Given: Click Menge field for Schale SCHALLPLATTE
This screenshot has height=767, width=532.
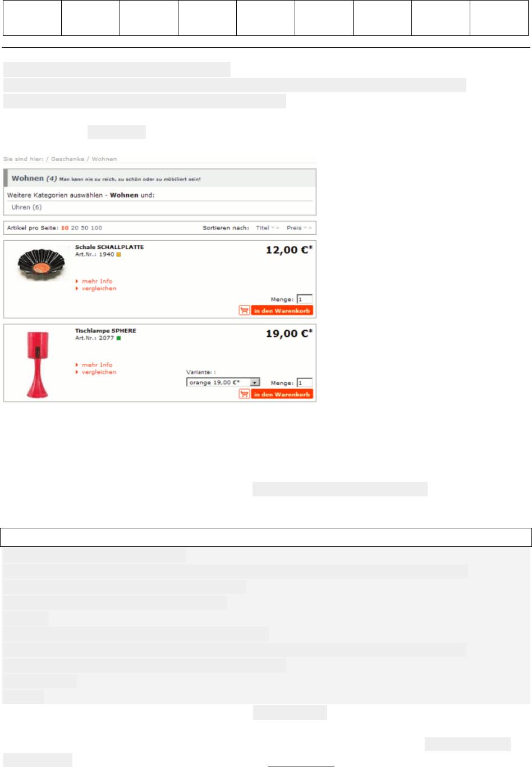Looking at the screenshot, I should click(305, 299).
